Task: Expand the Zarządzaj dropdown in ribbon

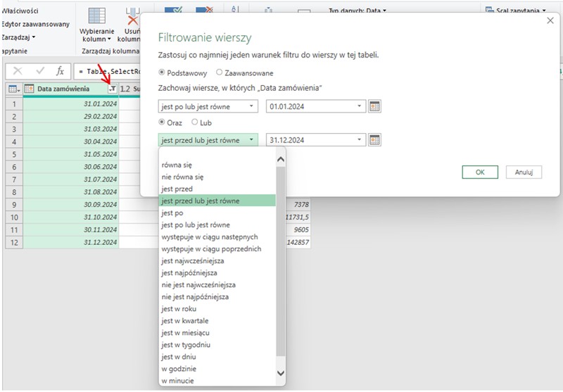Action: click(x=18, y=37)
